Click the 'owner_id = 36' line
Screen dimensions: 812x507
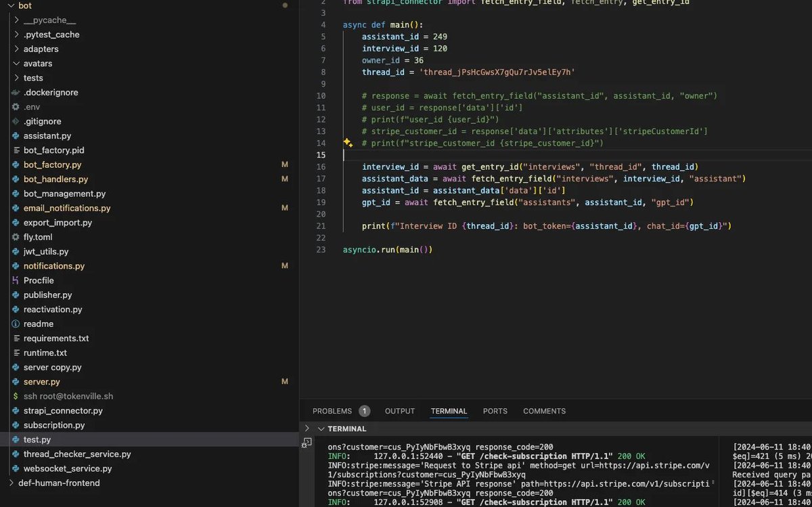[x=392, y=60]
